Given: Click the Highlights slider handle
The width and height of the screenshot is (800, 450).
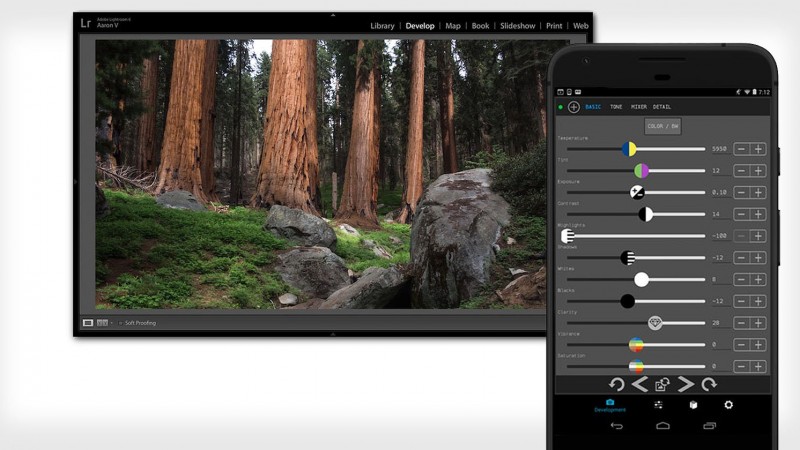Looking at the screenshot, I should pyautogui.click(x=567, y=236).
